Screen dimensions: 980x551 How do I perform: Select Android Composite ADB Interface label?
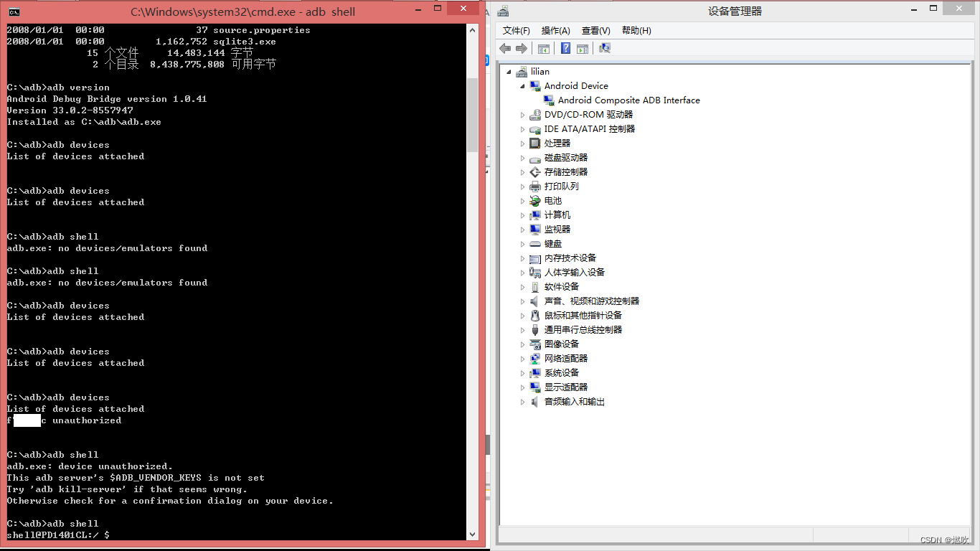click(629, 100)
